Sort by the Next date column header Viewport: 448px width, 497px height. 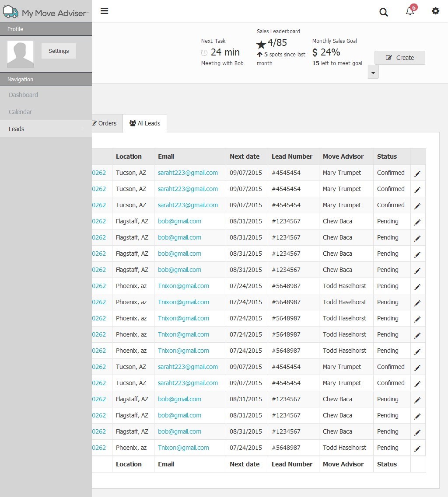coord(245,156)
